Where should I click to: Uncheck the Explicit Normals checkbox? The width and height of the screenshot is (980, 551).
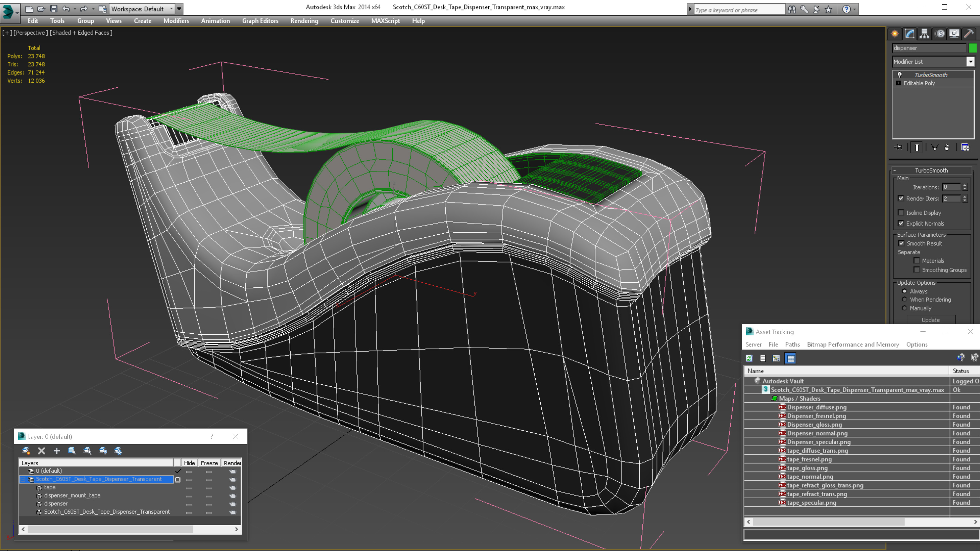tap(901, 223)
